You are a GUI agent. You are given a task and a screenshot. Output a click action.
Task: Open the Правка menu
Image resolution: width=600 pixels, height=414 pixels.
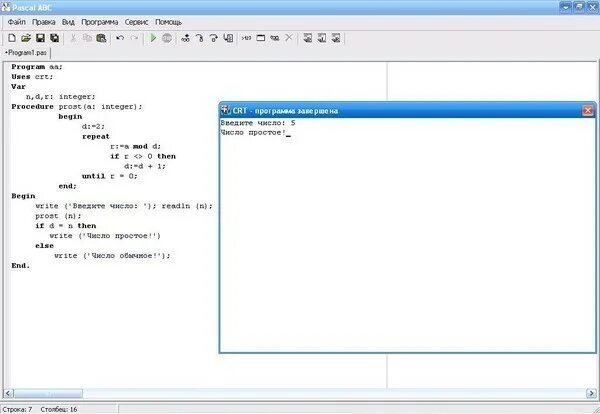click(44, 22)
